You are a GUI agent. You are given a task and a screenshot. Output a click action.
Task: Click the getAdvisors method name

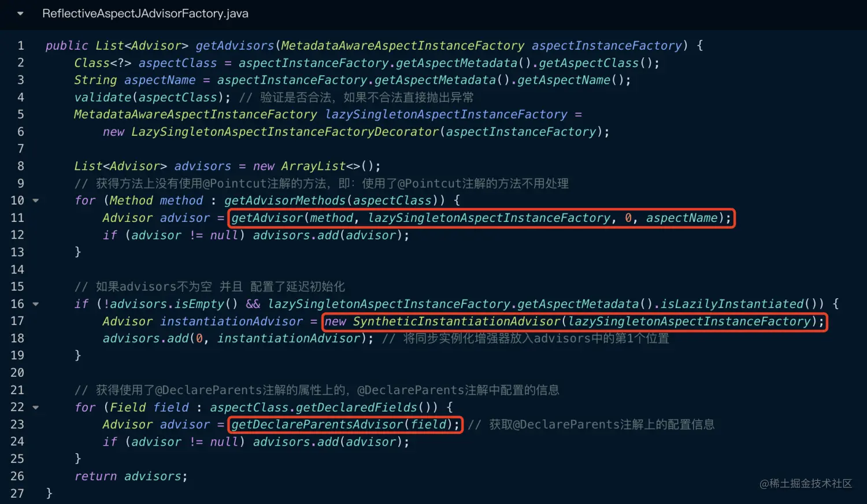pos(235,46)
